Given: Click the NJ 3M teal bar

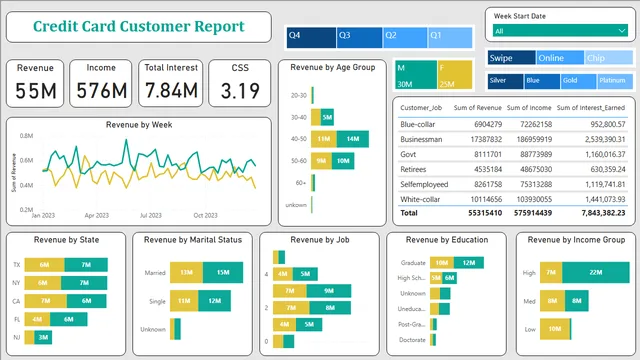Looking at the screenshot, I should coord(43,337).
